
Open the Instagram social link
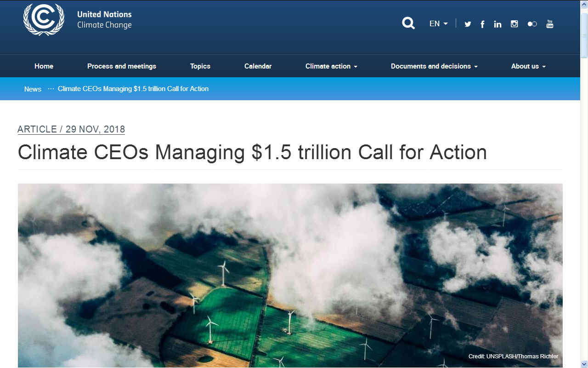[x=514, y=24]
